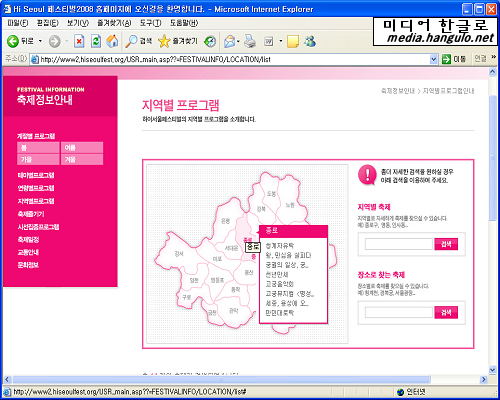Select the 봄 season button

[x=38, y=147]
